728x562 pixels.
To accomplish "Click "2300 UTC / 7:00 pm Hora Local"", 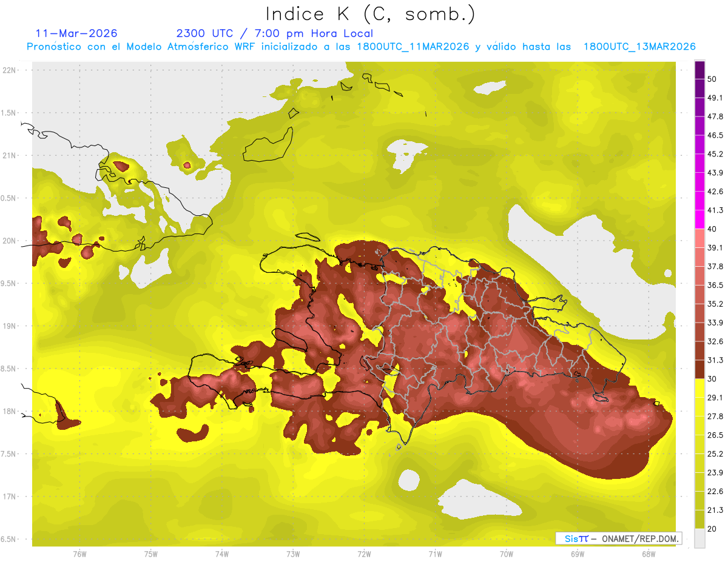I will click(275, 33).
